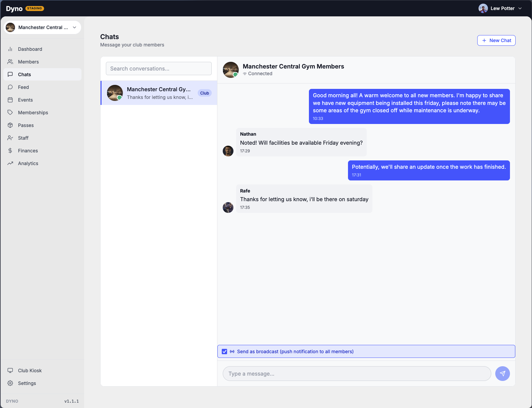Click the STAGING badge
This screenshot has height=408, width=532.
[x=35, y=8]
